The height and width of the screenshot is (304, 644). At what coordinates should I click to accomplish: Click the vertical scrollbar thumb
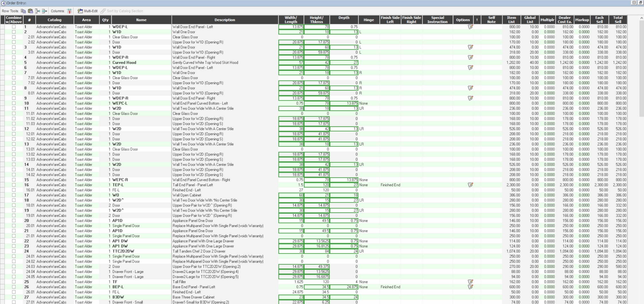coord(641,68)
